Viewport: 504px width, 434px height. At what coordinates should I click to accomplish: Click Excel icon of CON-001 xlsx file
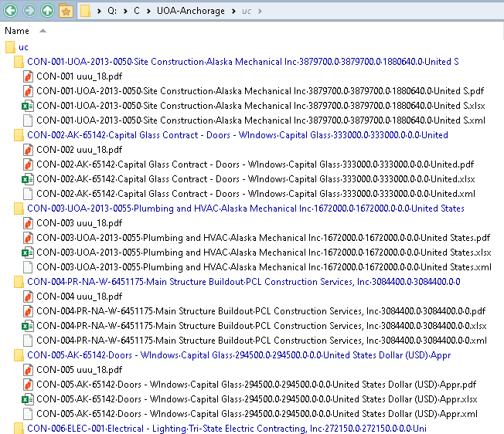point(28,106)
